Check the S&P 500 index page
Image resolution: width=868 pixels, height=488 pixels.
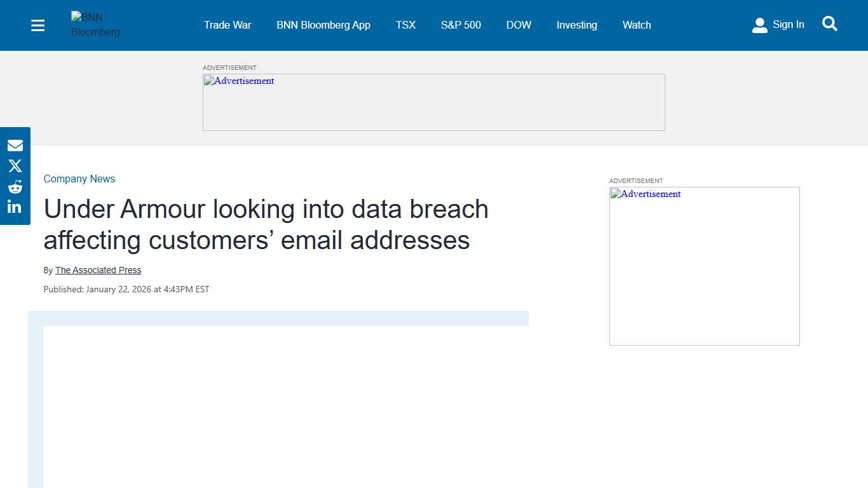click(461, 25)
